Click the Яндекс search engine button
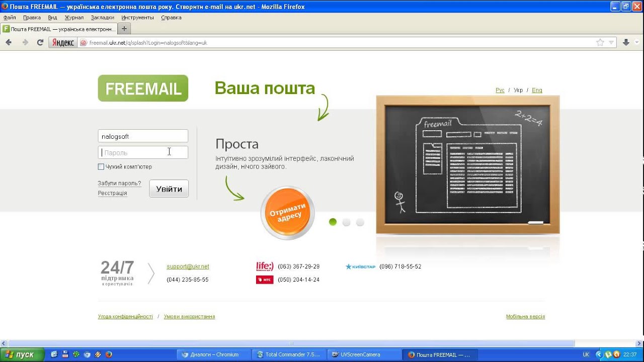The width and height of the screenshot is (644, 362). [x=63, y=43]
